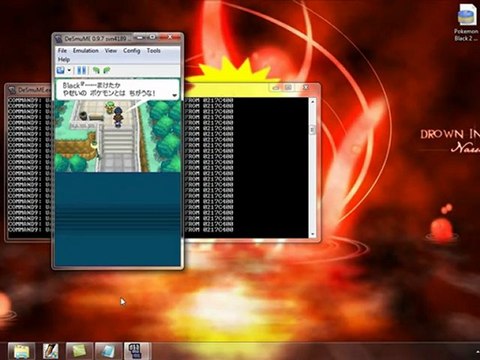Click the DS bottom touch screen area

tap(118, 219)
